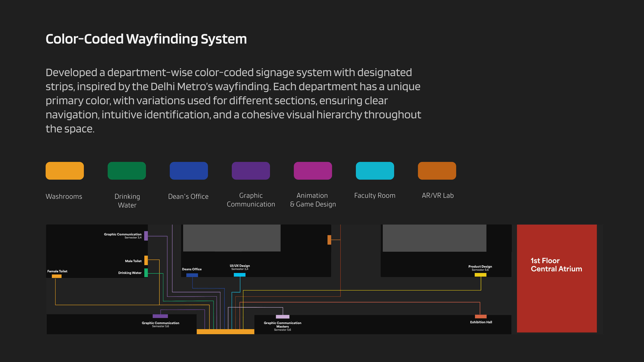Select the Male Toilet orange marker

tap(146, 260)
